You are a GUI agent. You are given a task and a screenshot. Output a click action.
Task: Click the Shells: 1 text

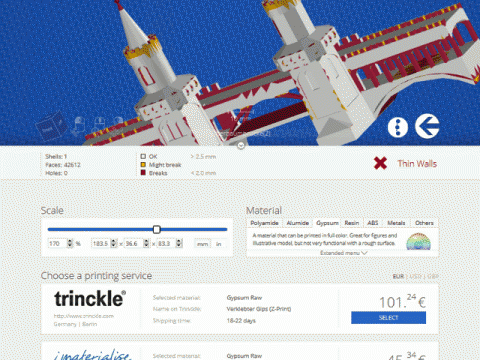point(56,156)
